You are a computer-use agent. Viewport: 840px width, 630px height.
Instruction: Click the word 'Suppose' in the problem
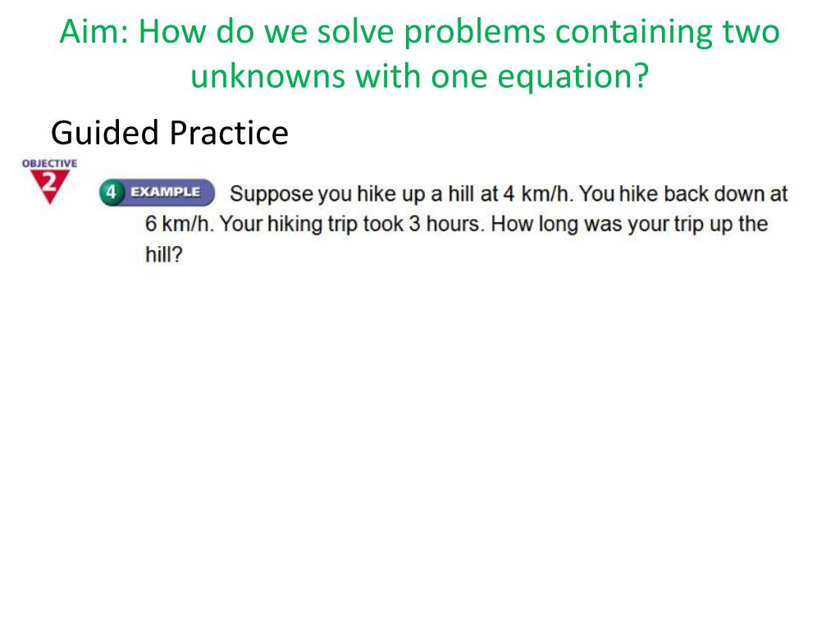[x=271, y=194]
